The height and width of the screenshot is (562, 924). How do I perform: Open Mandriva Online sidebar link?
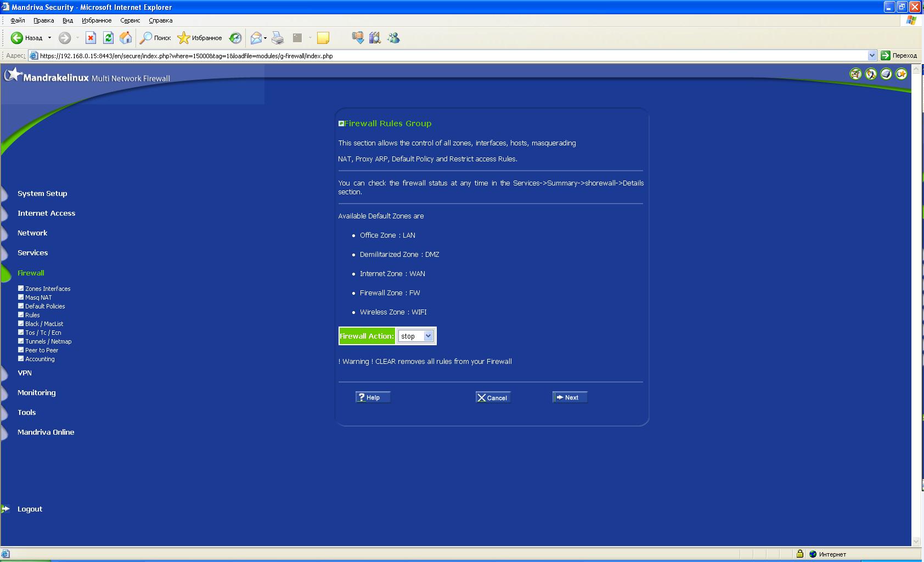coord(46,432)
